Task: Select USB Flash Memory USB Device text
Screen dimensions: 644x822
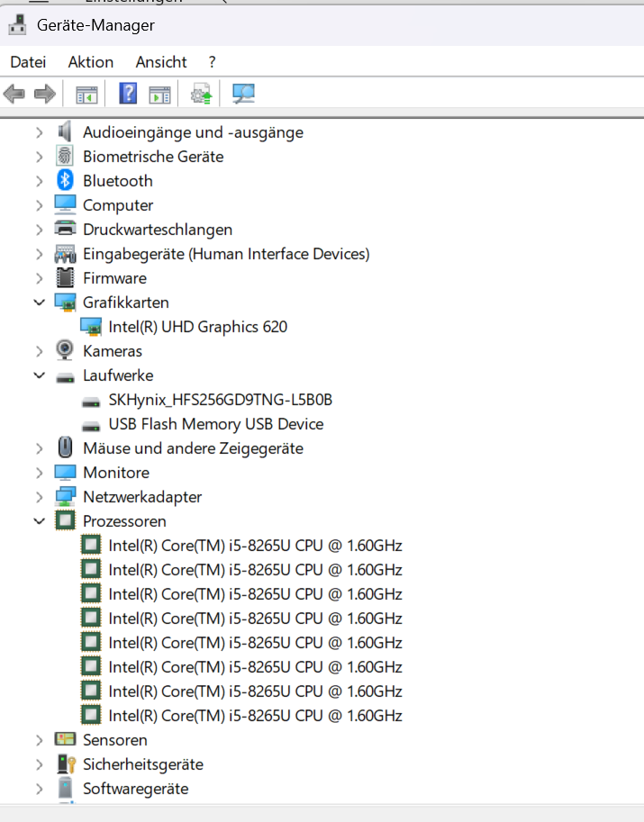Action: pyautogui.click(x=216, y=423)
